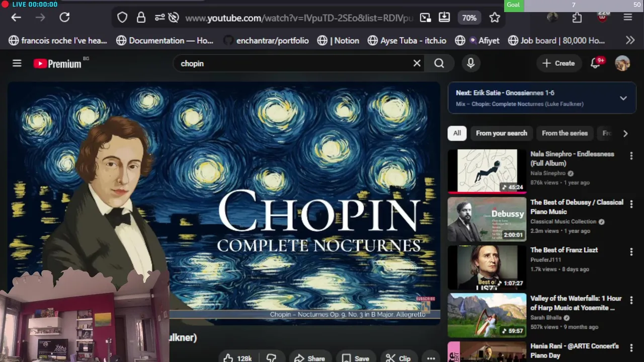Open the browser hamburger application menu
The image size is (644, 362).
pyautogui.click(x=627, y=18)
